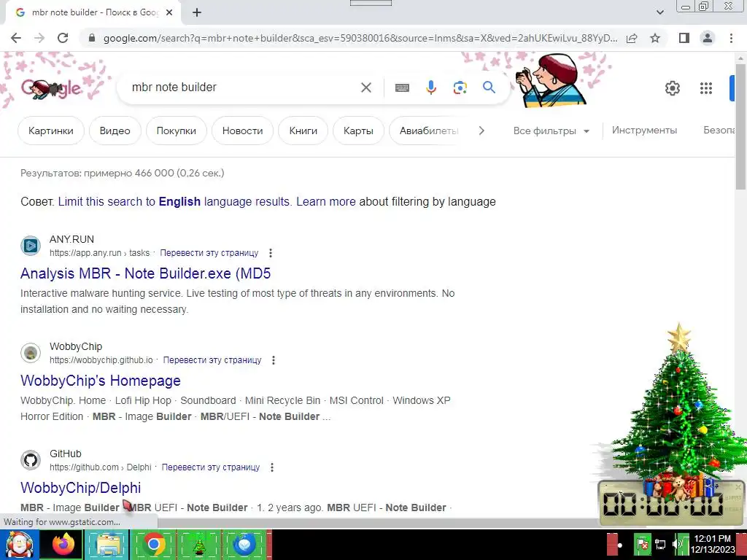Screen dimensions: 747x560
Task: Switch to the Карты filter
Action: pos(358,131)
